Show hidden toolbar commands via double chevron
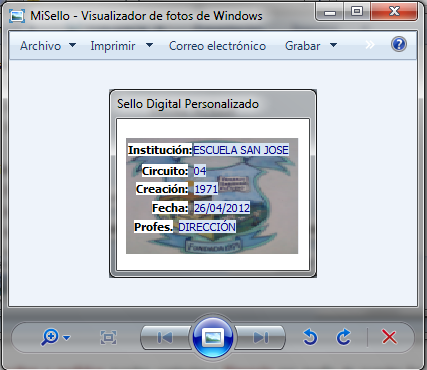This screenshot has height=370, width=427. pyautogui.click(x=370, y=45)
